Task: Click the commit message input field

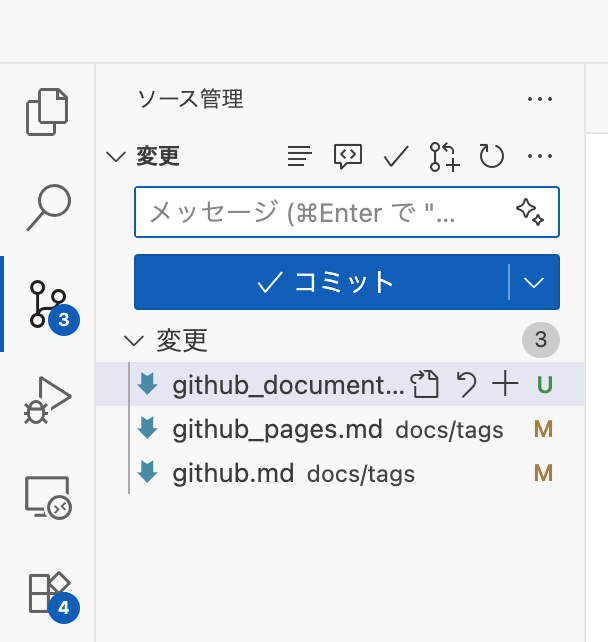Action: (347, 212)
